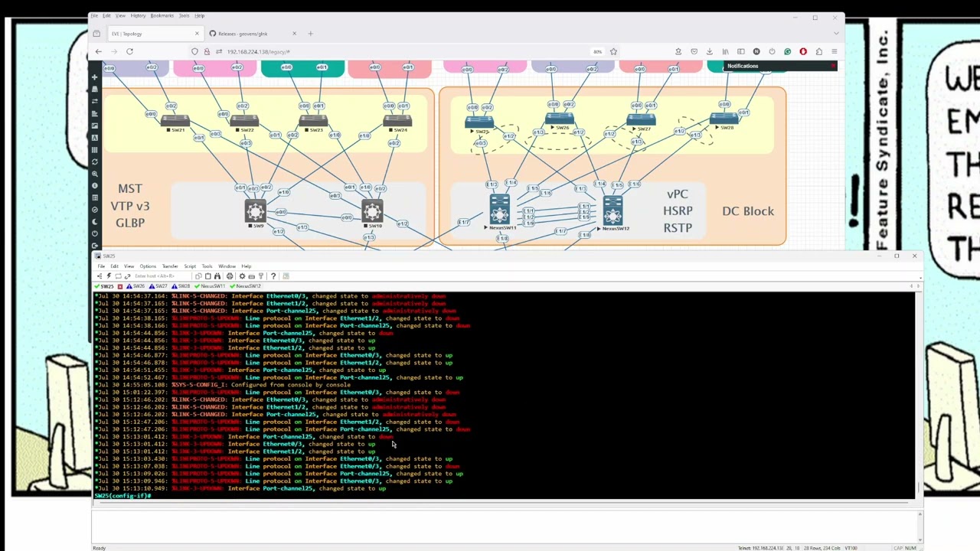
Task: Open the Status info icon in EVE sidebar
Action: [x=95, y=185]
